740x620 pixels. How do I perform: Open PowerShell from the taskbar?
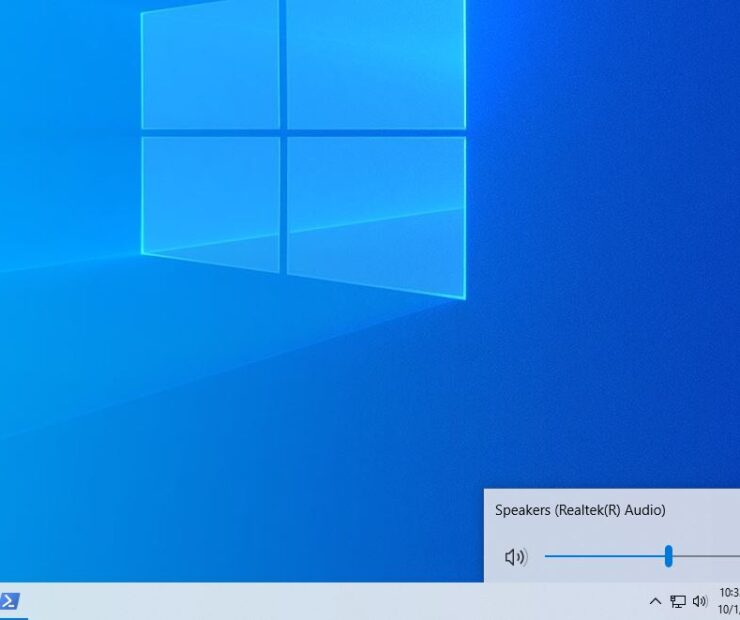(9, 601)
